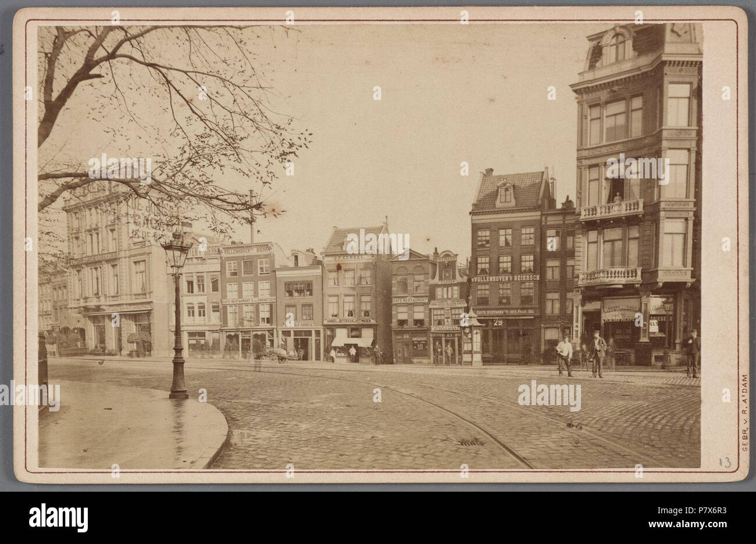Click the handwritten number 13 on card
The width and height of the screenshot is (756, 544).
(725, 463)
